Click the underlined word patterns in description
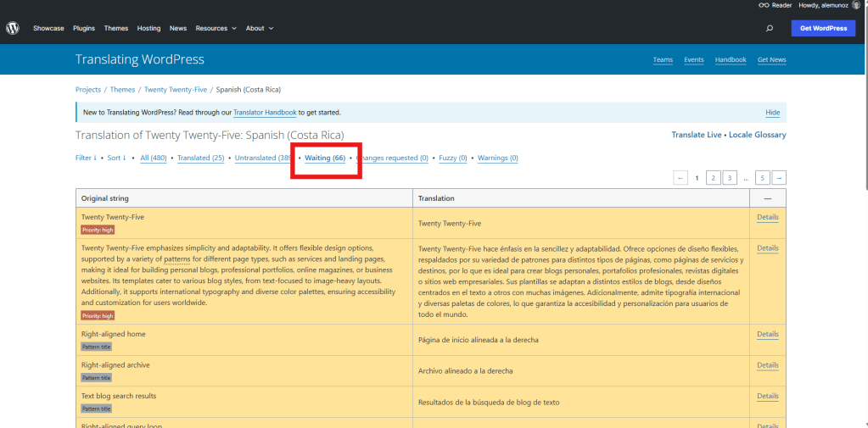 click(x=177, y=258)
